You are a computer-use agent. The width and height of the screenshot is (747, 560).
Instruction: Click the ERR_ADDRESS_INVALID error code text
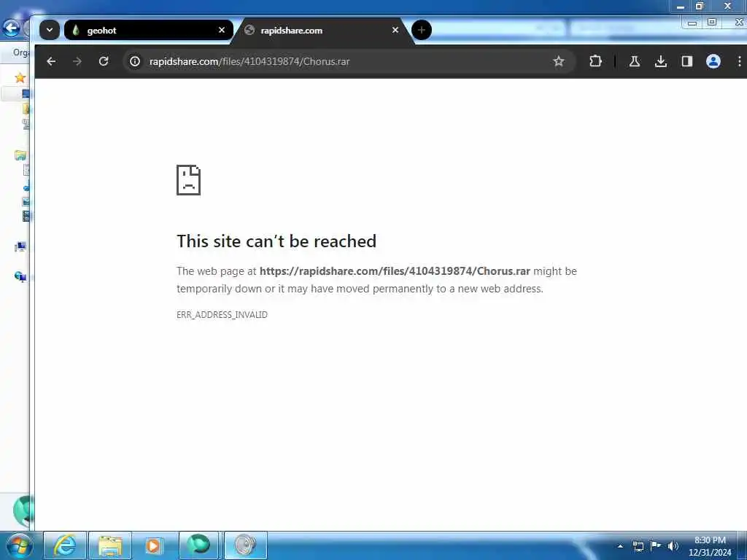click(x=222, y=315)
